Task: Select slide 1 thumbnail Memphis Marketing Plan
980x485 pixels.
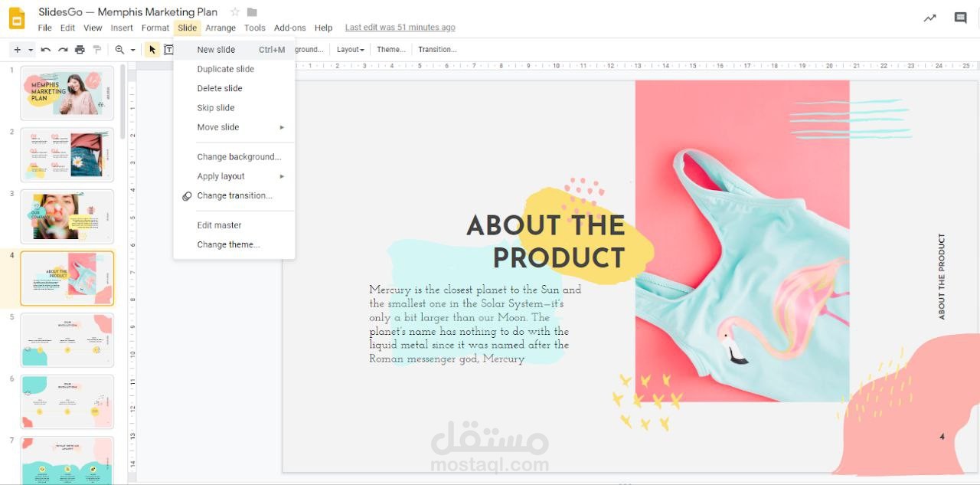Action: point(67,93)
